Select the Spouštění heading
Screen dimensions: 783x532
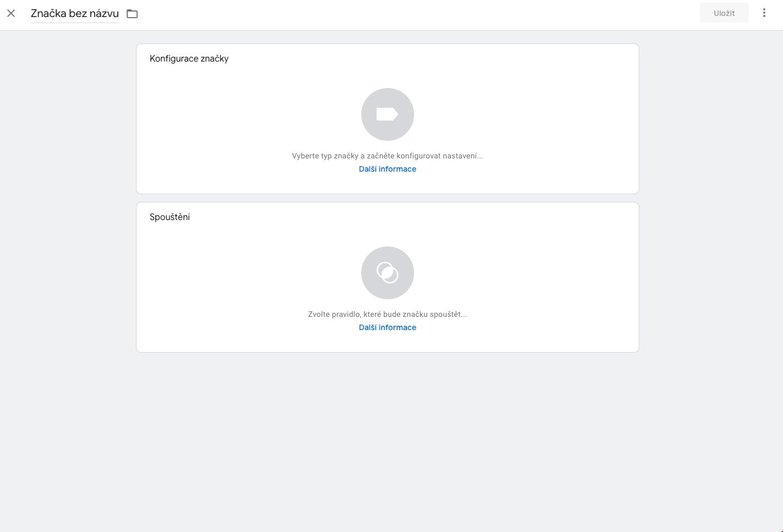[170, 217]
